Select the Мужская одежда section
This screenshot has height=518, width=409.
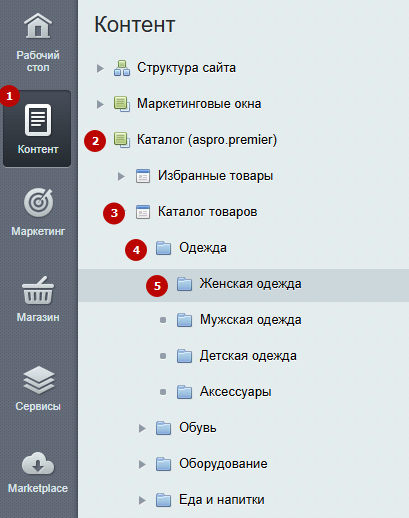pos(250,320)
